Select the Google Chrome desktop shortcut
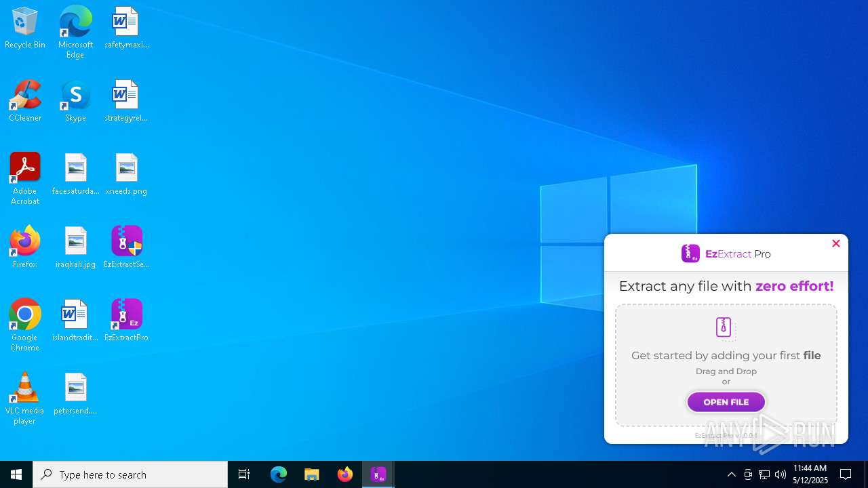Viewport: 868px width, 488px height. (25, 325)
